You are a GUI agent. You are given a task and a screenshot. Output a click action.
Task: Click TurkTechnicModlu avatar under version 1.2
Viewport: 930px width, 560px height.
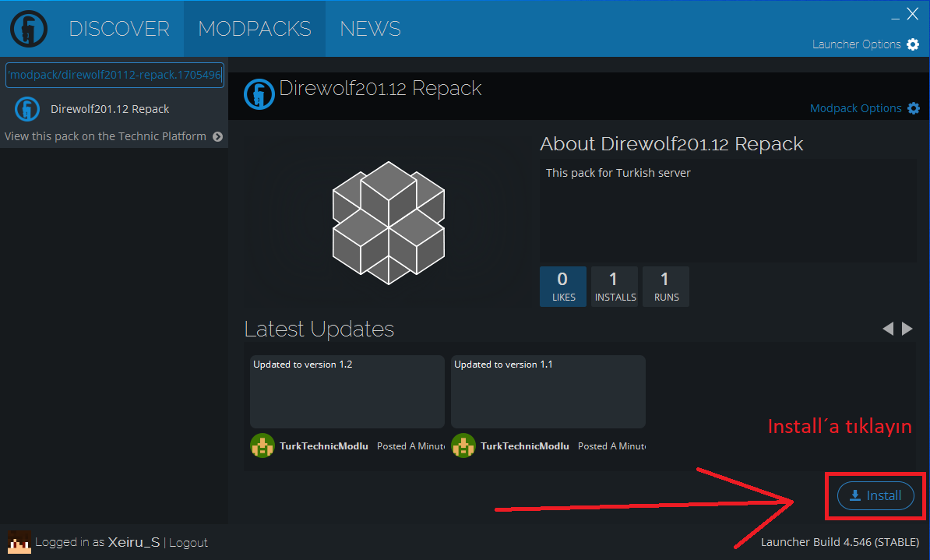[x=262, y=446]
